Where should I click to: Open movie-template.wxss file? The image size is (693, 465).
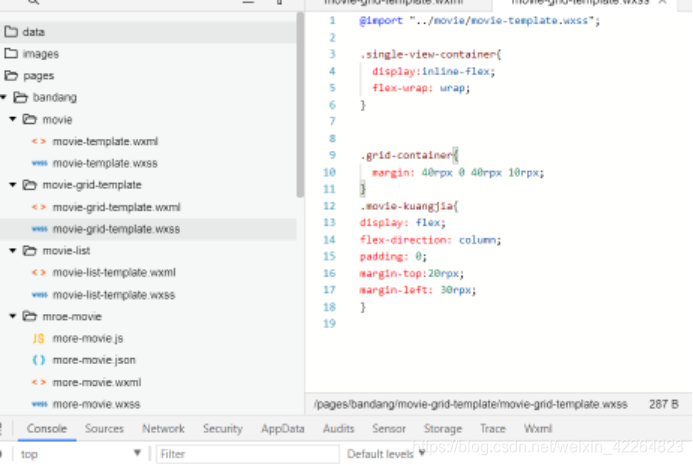[105, 163]
